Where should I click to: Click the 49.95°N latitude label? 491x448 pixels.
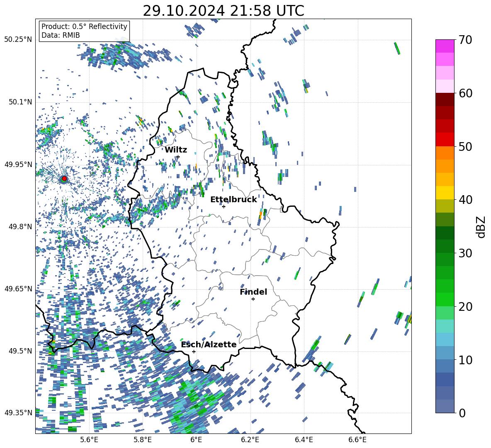18,164
